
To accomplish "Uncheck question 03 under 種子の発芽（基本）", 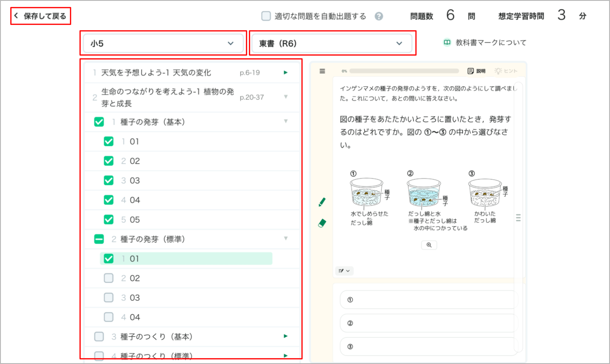I will click(x=109, y=180).
